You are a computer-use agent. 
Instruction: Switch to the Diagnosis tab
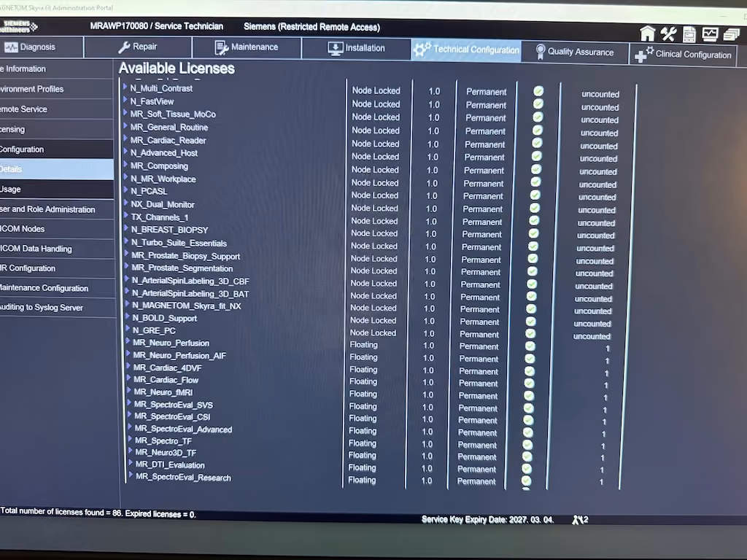click(42, 47)
